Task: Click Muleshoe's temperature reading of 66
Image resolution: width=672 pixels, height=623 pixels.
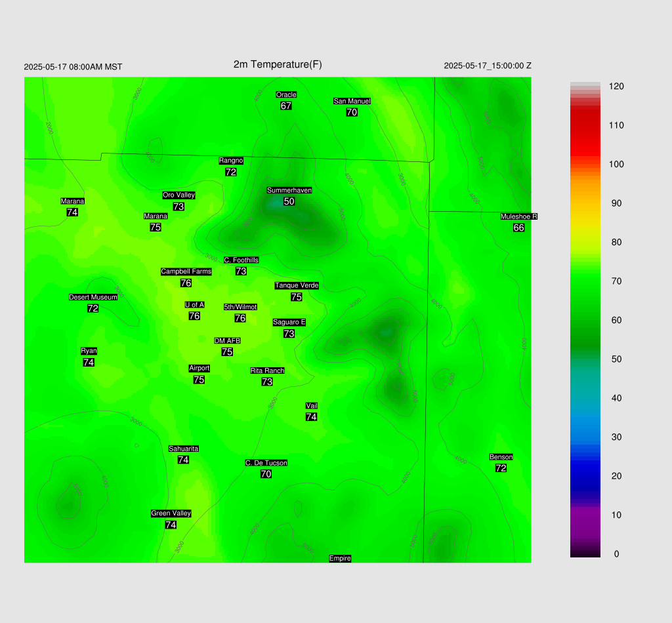Action: 518,228
